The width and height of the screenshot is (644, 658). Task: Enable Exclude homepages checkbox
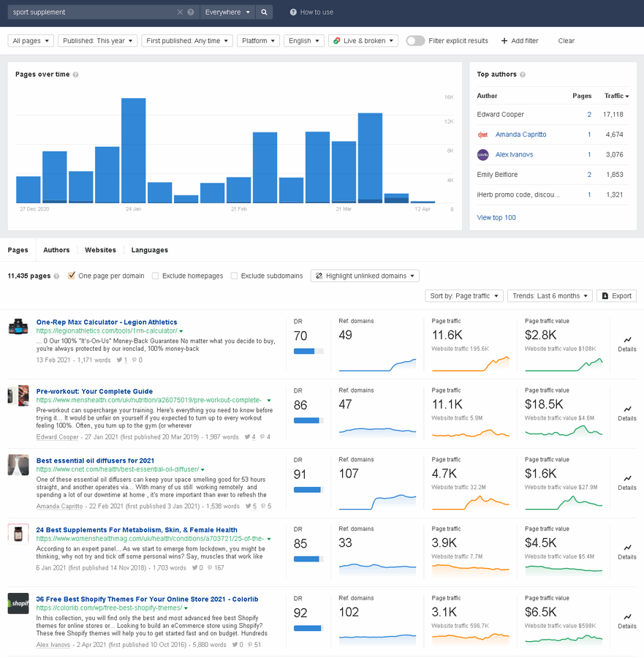(155, 276)
